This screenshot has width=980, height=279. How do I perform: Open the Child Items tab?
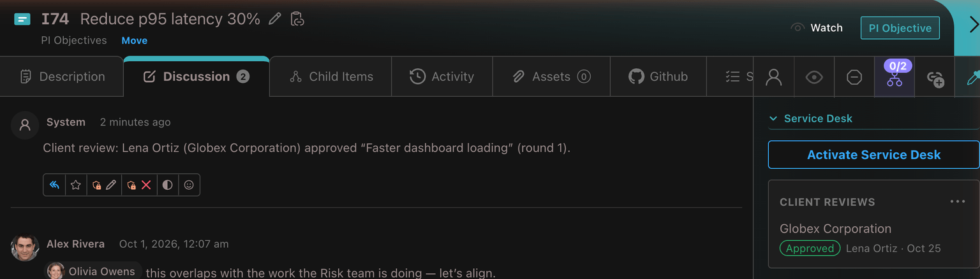[x=330, y=77]
